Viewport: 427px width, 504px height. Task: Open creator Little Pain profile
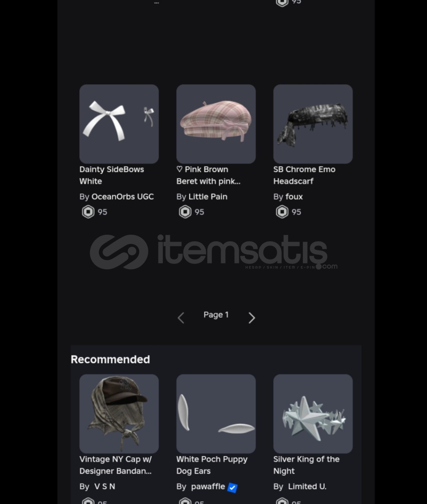[208, 196]
